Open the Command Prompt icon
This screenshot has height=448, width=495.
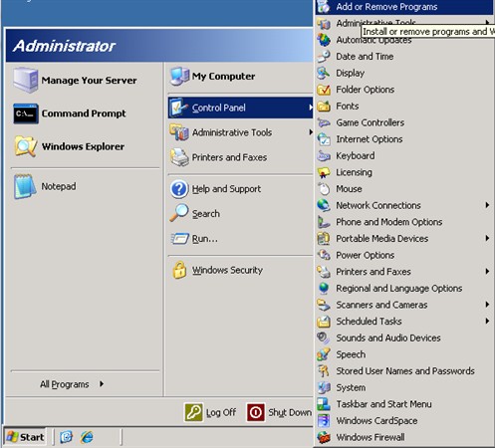click(26, 113)
